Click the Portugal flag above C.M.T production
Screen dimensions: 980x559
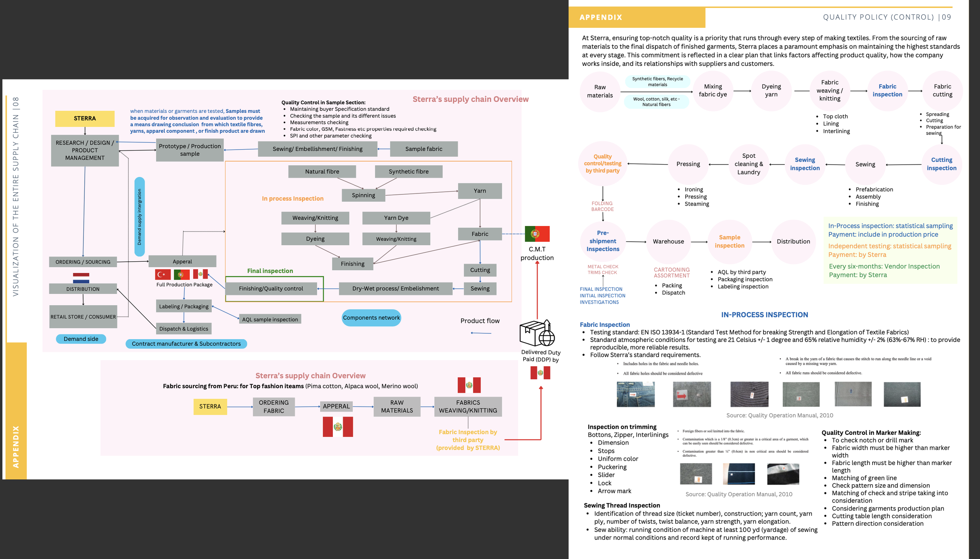click(537, 234)
